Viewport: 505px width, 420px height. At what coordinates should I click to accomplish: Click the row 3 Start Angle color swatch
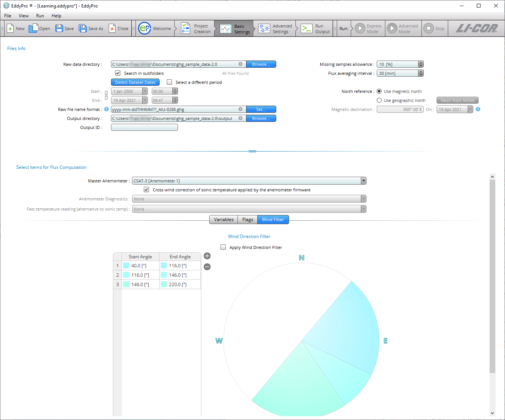[x=126, y=285]
